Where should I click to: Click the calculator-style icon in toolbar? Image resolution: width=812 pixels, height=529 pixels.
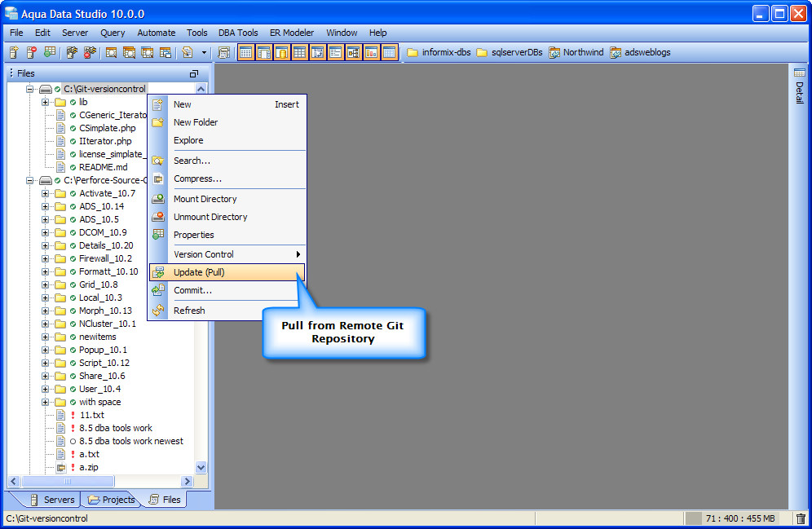pyautogui.click(x=223, y=52)
